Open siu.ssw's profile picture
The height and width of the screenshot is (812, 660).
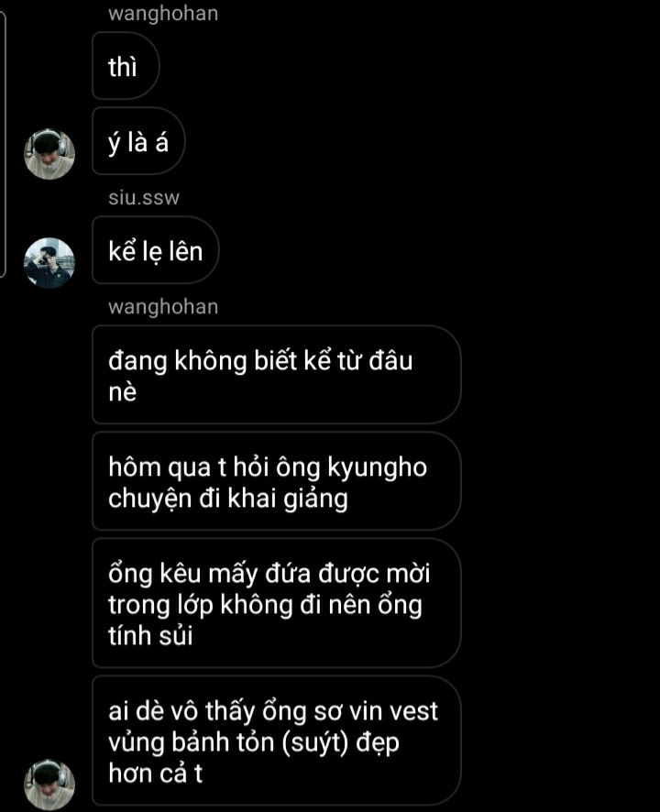[x=49, y=263]
